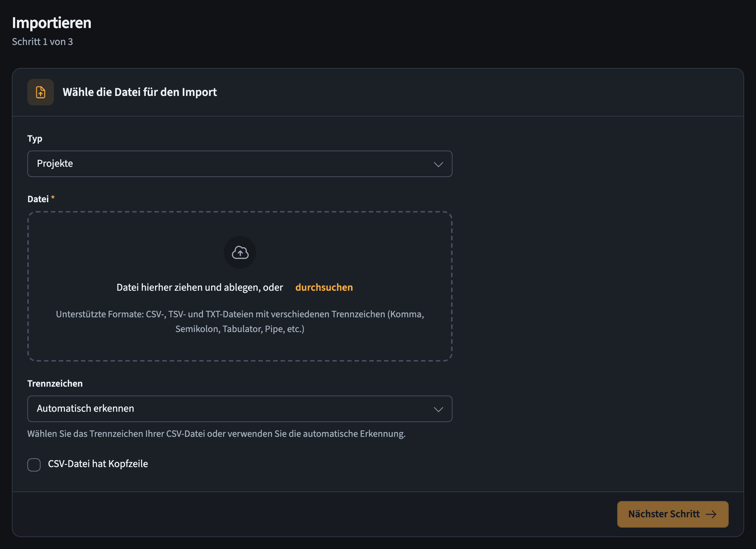The width and height of the screenshot is (756, 549).
Task: Click the 'CSV-Datei hat Kopfzeile' label text
Action: (x=98, y=464)
